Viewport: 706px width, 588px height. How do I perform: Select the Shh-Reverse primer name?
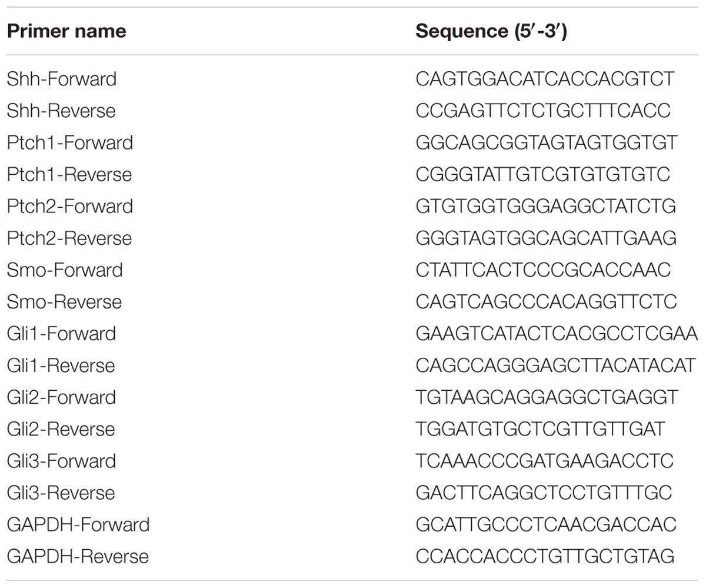pyautogui.click(x=61, y=111)
